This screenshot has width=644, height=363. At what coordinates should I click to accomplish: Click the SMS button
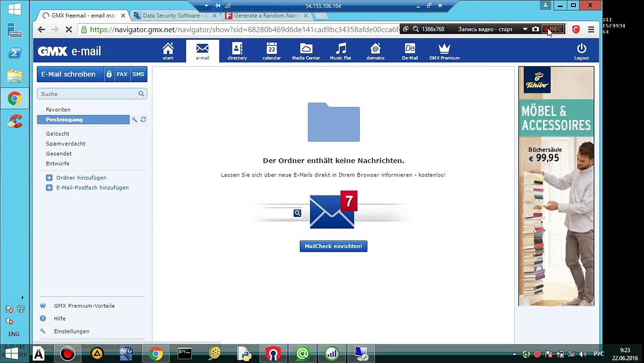(138, 74)
